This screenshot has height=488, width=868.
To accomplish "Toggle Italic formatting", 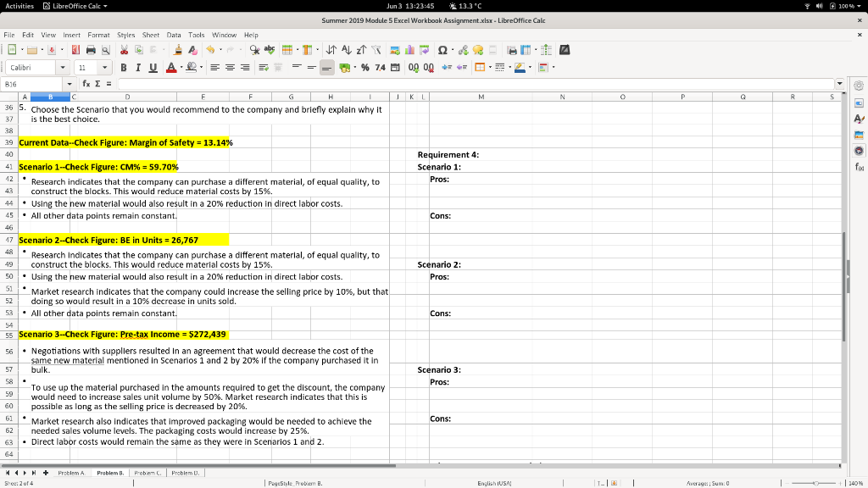I will (x=138, y=68).
